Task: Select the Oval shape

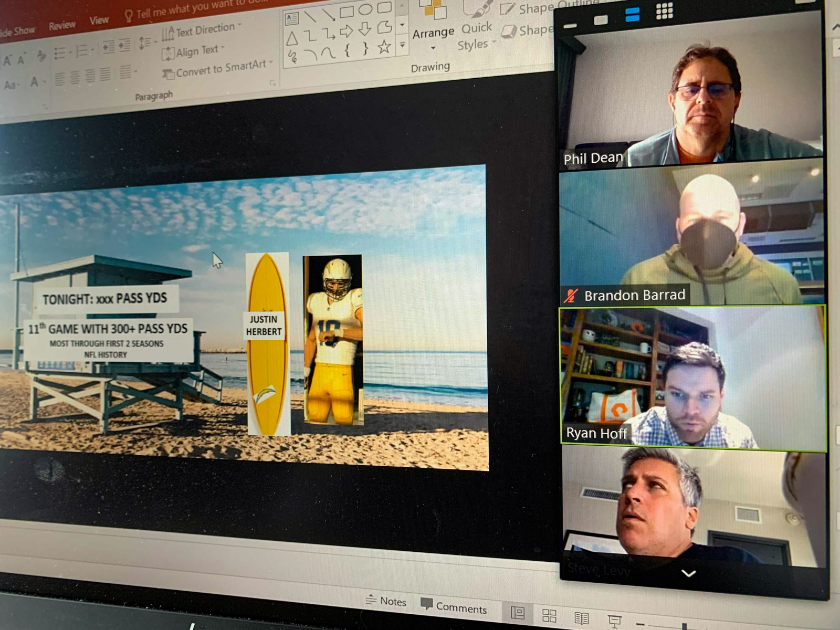Action: [x=365, y=9]
